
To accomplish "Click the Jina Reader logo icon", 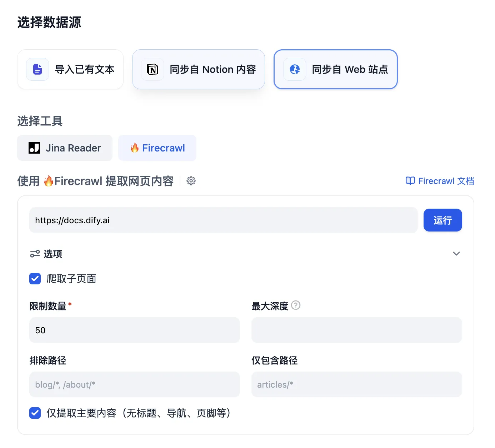I will [34, 148].
